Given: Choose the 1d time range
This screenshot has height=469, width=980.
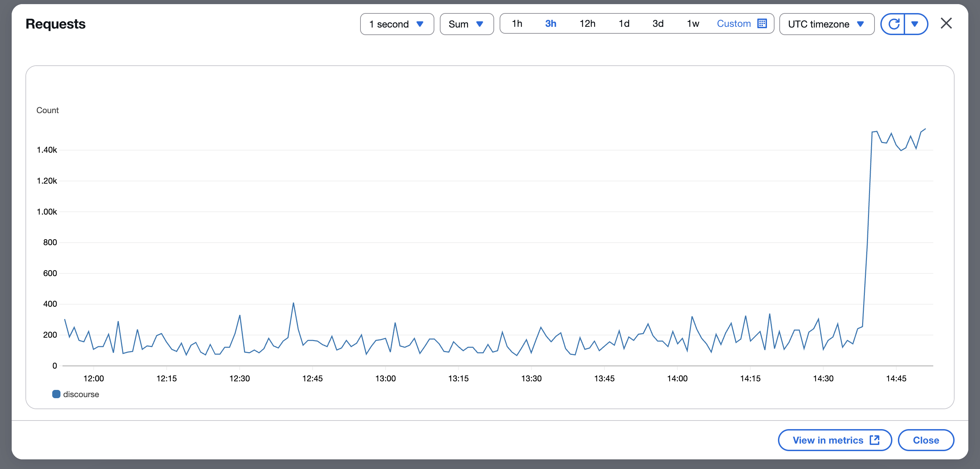Looking at the screenshot, I should [x=624, y=24].
